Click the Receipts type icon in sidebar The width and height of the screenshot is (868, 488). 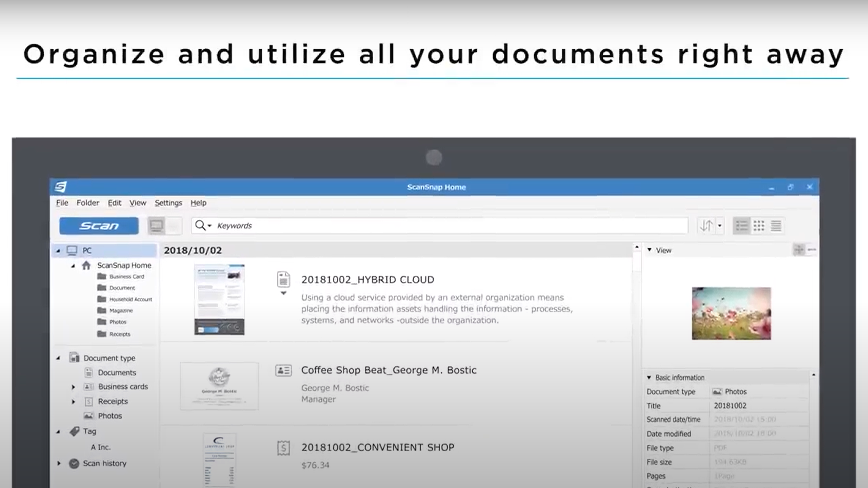pyautogui.click(x=88, y=401)
